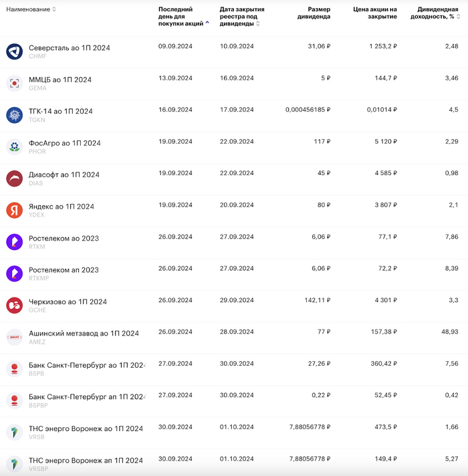468x476 pixels.
Task: Open Банк Санкт-Петербург ао 1П 2024 row
Action: pyautogui.click(x=86, y=365)
